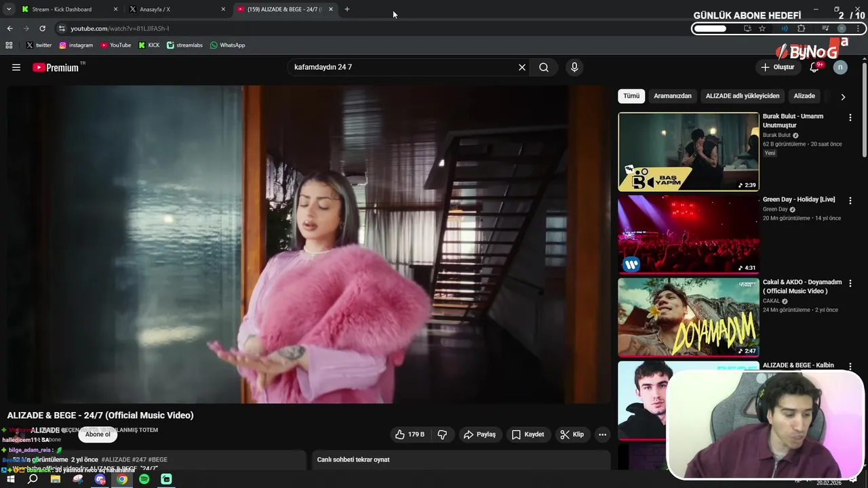Open Windows taskbar search
868x488 pixels.
(x=33, y=479)
